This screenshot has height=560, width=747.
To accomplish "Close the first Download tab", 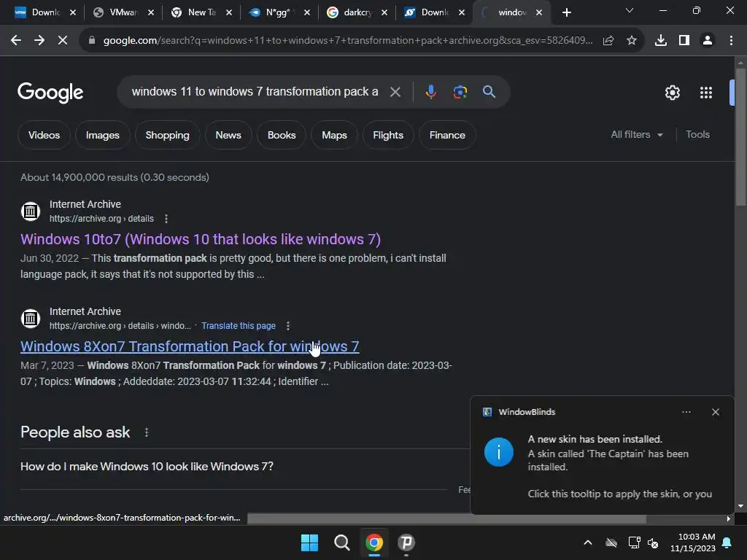I will (73, 12).
